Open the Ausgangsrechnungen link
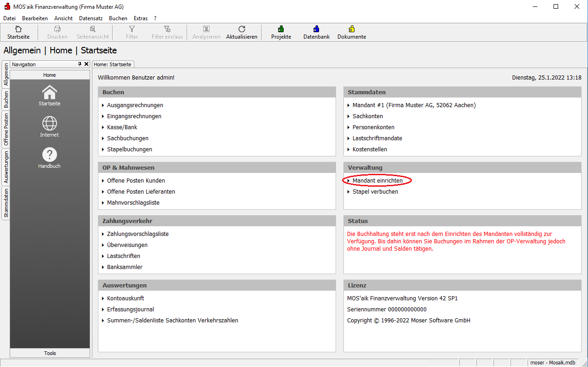This screenshot has height=367, width=588. 135,105
